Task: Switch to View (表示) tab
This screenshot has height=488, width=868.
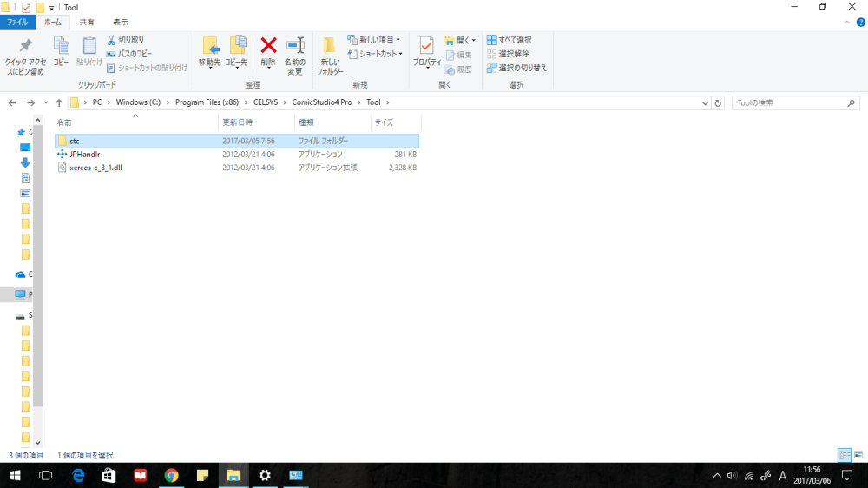Action: pyautogui.click(x=121, y=23)
